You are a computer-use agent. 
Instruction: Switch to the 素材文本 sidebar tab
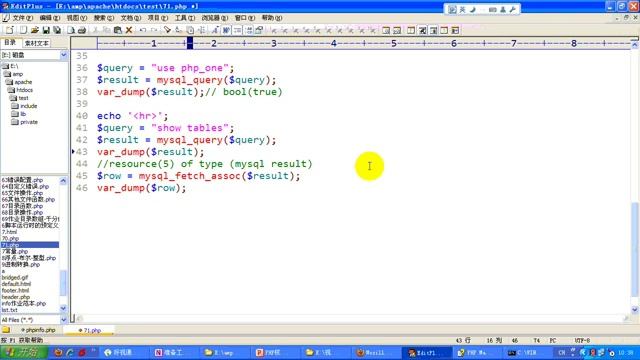pos(37,43)
